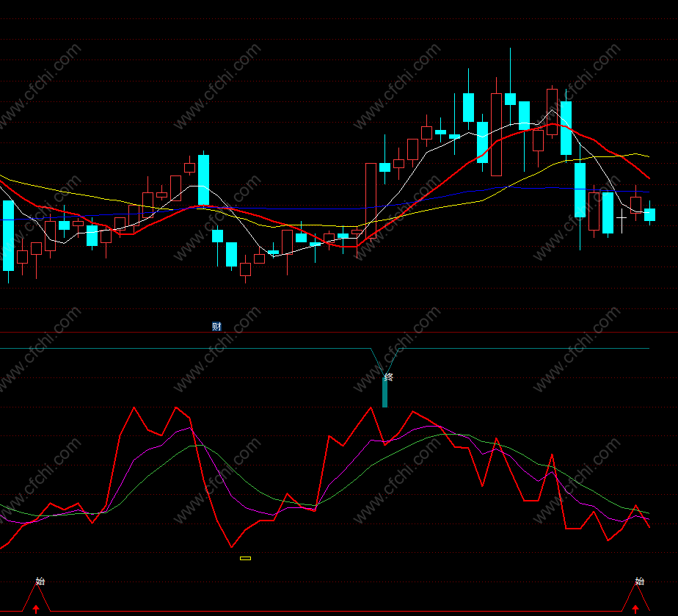Click the 终 signal label

[388, 377]
